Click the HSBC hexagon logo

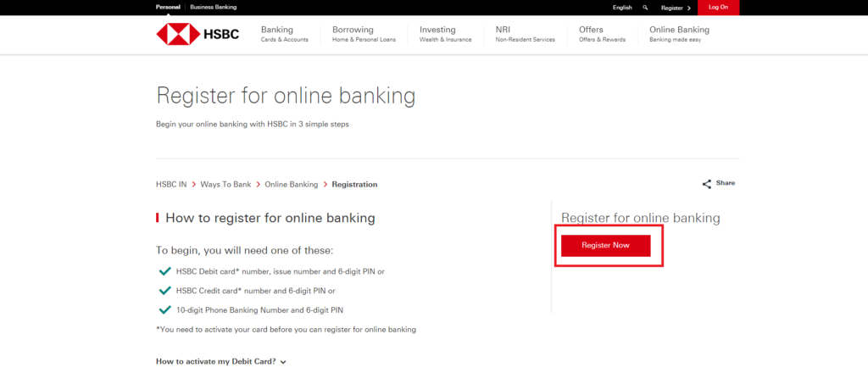[x=178, y=34]
